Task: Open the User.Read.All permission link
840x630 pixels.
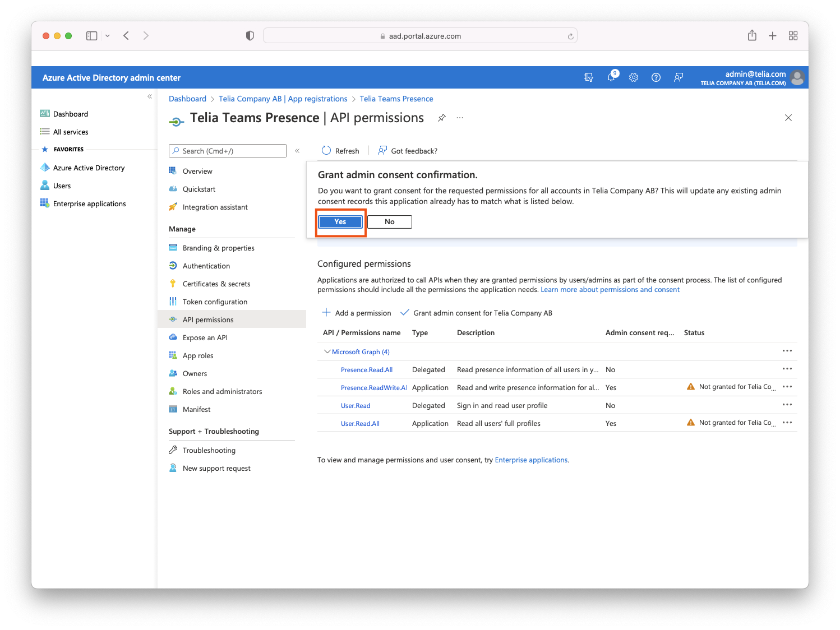Action: (360, 424)
